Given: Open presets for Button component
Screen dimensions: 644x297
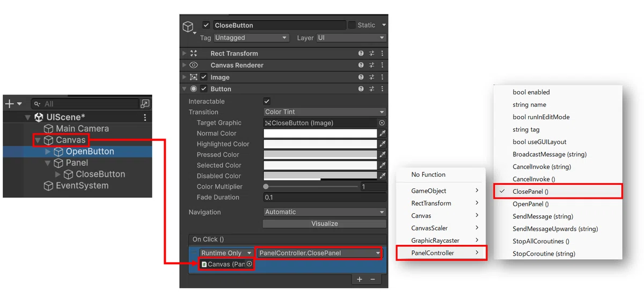Looking at the screenshot, I should [x=372, y=89].
